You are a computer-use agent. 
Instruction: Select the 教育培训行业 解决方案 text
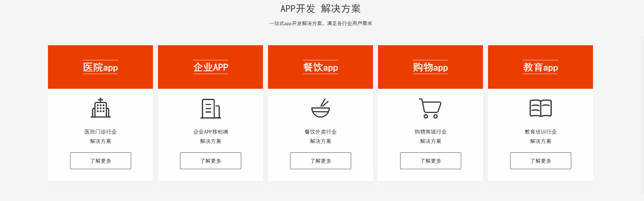[x=541, y=136]
